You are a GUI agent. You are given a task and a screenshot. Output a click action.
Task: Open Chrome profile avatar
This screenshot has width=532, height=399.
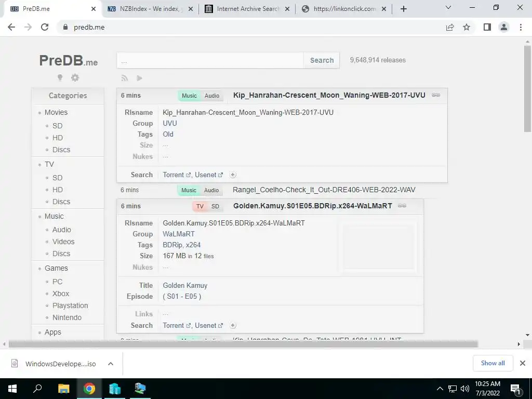(504, 27)
